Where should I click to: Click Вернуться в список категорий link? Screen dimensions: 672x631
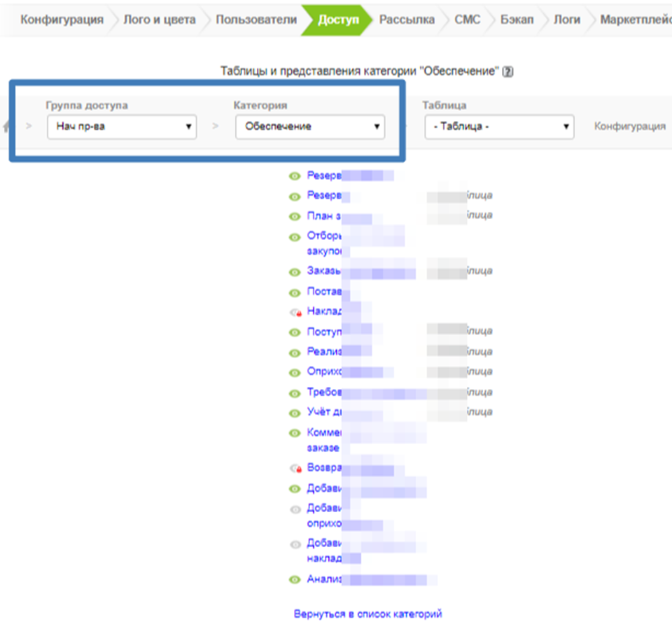coord(367,614)
